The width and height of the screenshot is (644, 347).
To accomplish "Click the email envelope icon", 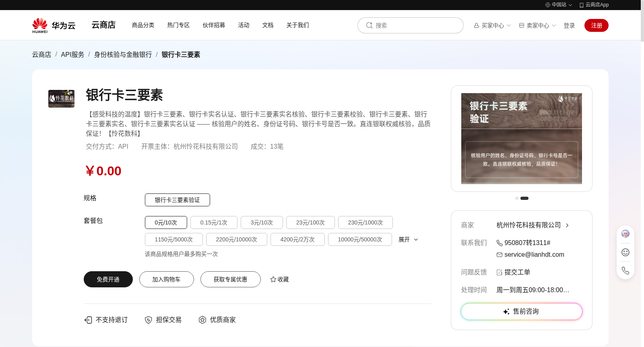I will [x=500, y=255].
